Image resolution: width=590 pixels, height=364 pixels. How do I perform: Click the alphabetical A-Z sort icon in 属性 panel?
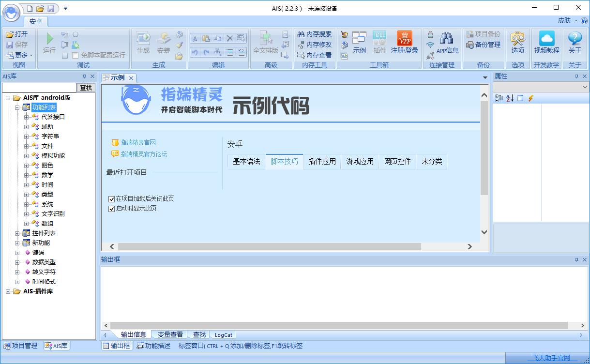click(510, 98)
